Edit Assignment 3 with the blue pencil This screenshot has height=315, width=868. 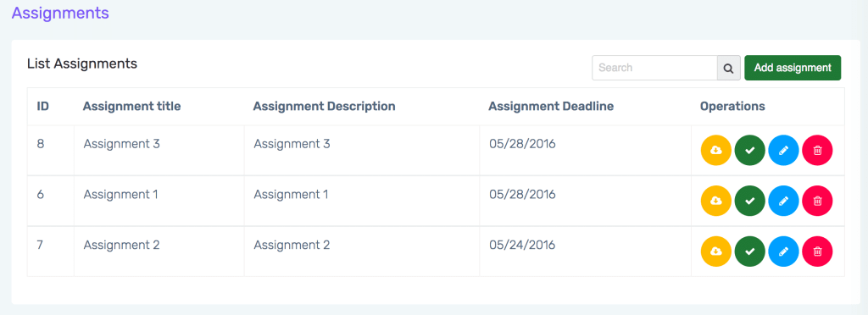783,151
